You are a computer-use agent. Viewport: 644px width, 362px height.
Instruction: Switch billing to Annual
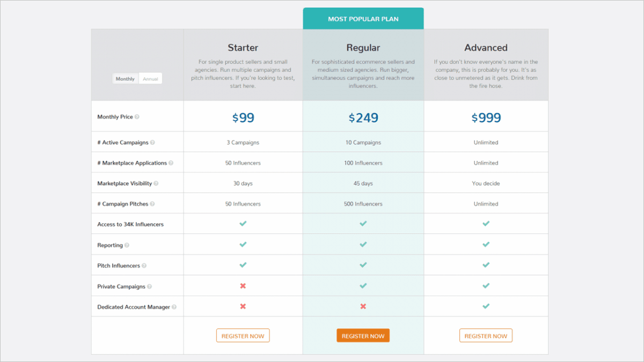(150, 78)
